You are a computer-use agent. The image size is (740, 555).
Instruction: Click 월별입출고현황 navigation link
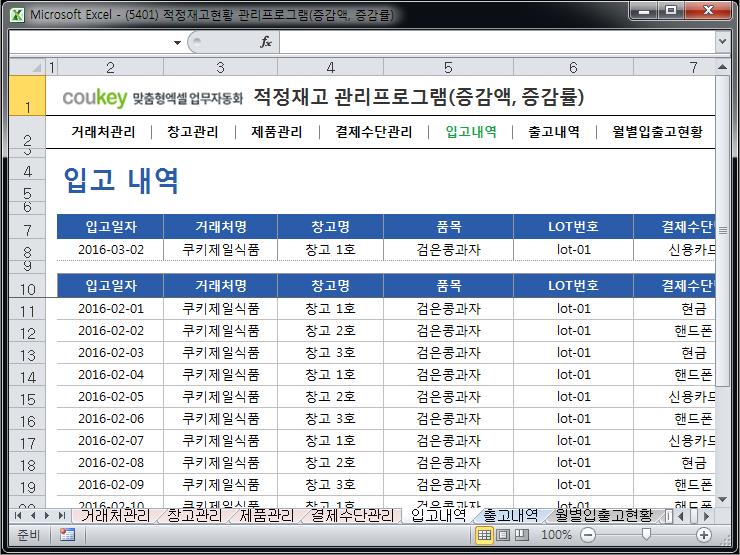[657, 132]
